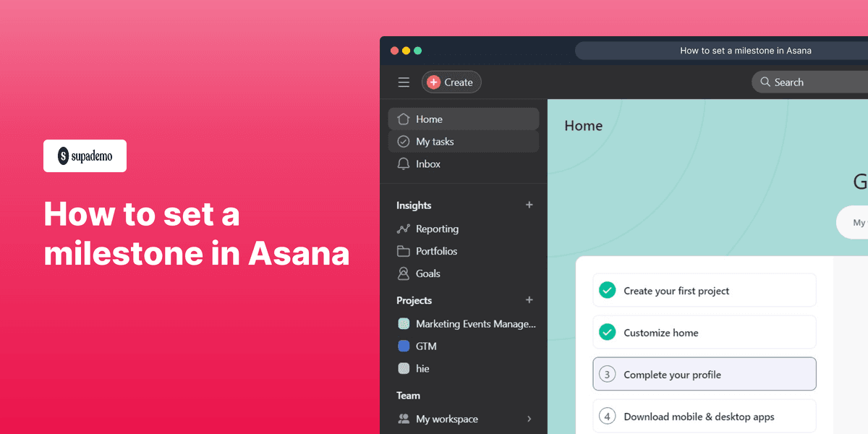Click the My tasks checkmark icon
The height and width of the screenshot is (434, 868).
[x=404, y=141]
